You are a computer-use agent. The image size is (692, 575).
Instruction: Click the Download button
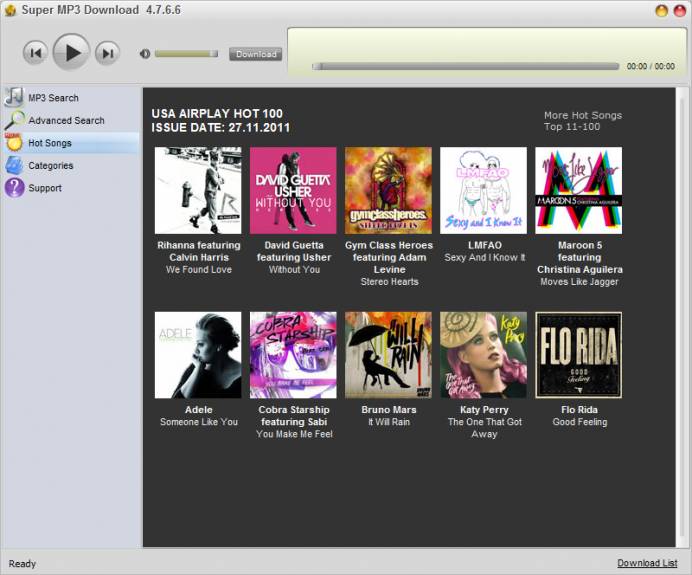click(256, 54)
